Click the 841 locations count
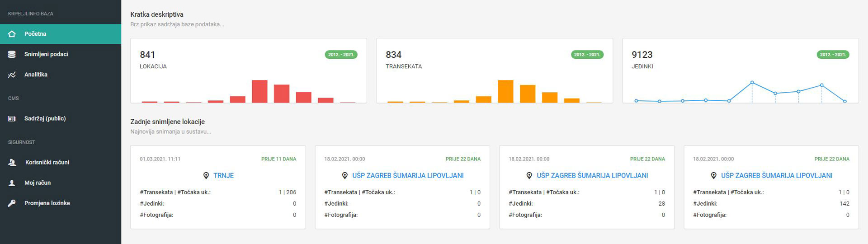The image size is (868, 244). 147,55
